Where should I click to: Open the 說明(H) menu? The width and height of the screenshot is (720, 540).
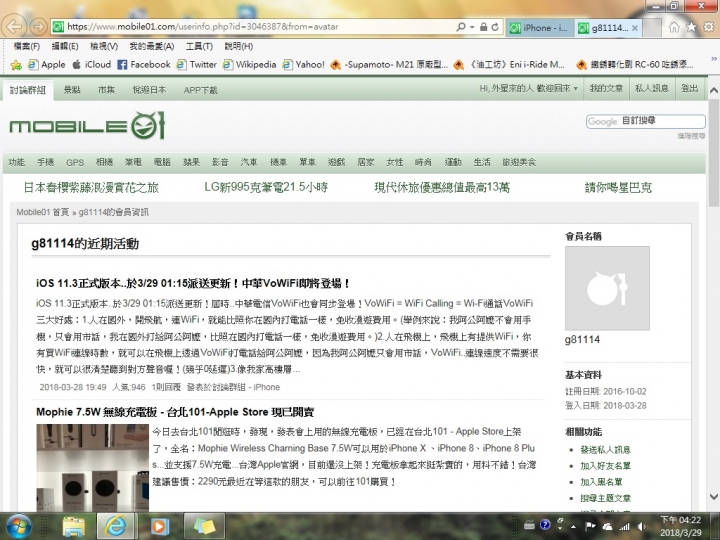coord(239,46)
